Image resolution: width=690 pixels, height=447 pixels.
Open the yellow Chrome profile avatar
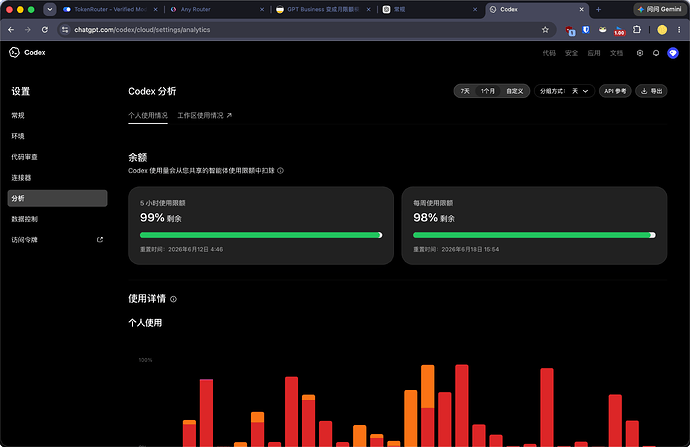pyautogui.click(x=662, y=29)
